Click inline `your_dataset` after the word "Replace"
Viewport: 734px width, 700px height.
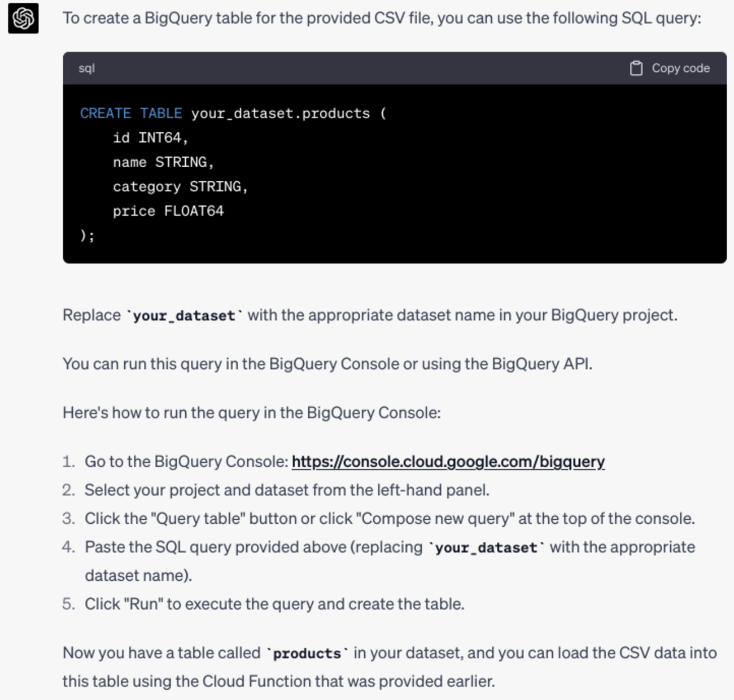[x=184, y=315]
